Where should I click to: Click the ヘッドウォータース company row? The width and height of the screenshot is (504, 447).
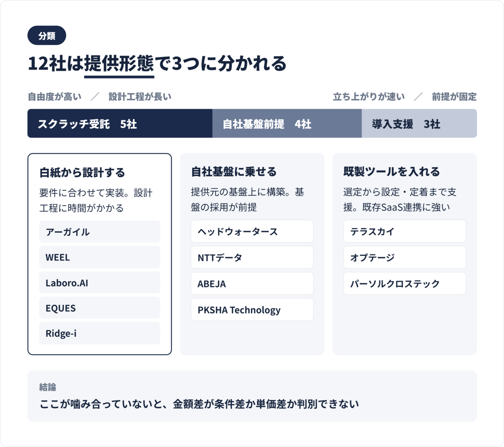click(252, 231)
